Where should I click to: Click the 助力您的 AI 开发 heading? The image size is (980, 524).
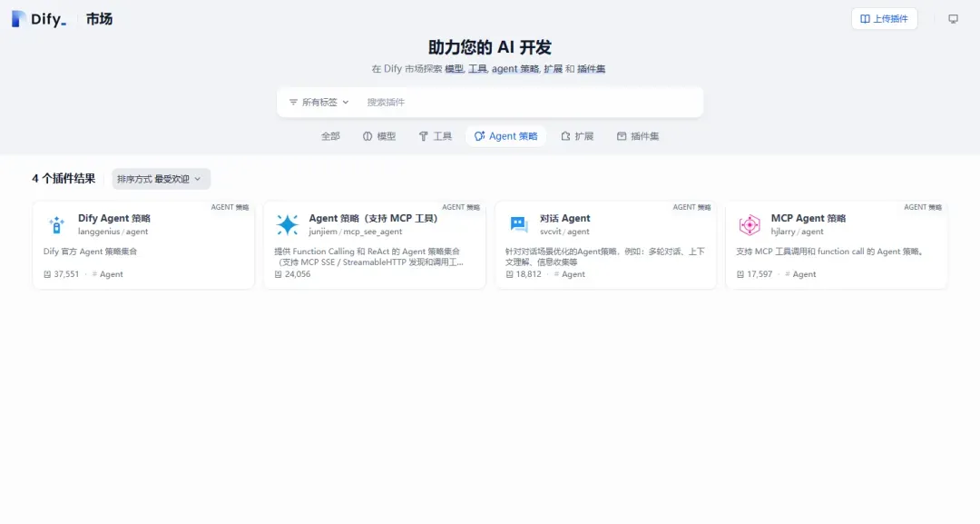(490, 47)
